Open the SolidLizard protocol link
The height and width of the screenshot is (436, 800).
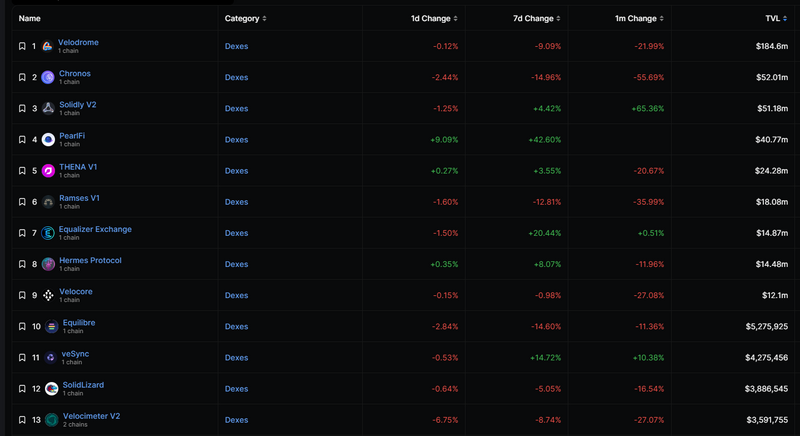click(x=83, y=384)
